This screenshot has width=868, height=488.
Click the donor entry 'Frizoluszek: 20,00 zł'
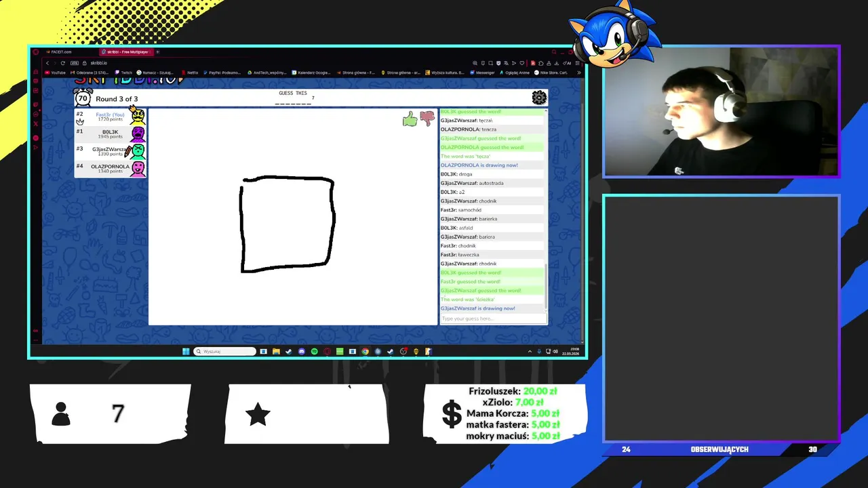[513, 391]
